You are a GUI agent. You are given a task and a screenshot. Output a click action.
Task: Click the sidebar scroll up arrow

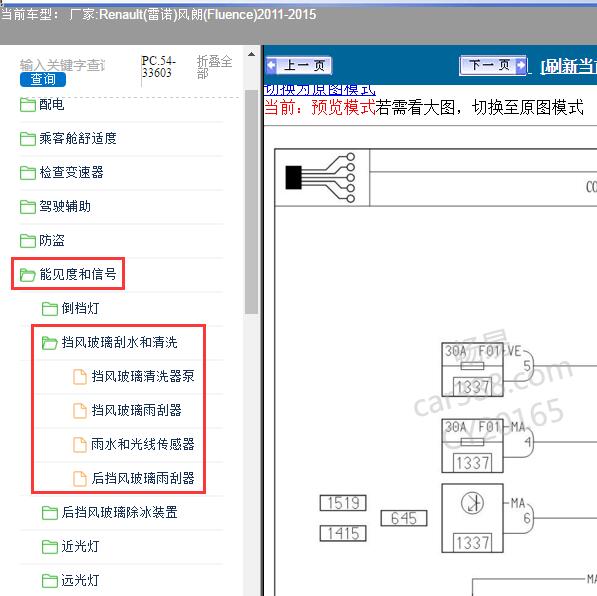(251, 54)
